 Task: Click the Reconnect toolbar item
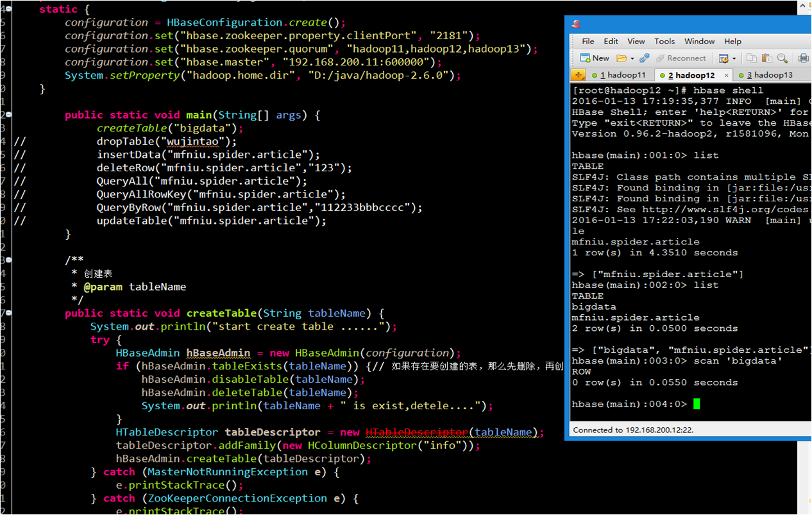pyautogui.click(x=682, y=58)
